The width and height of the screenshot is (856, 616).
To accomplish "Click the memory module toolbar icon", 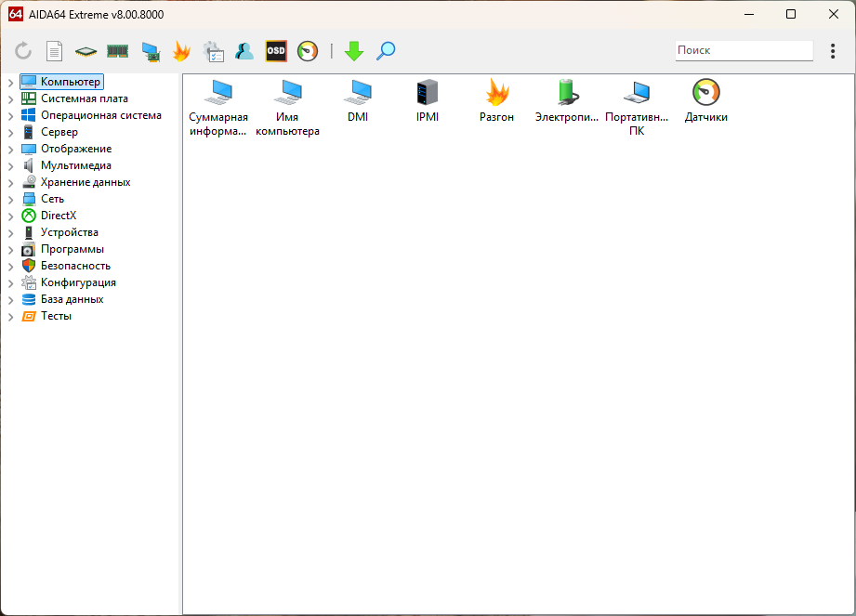I will 117,51.
